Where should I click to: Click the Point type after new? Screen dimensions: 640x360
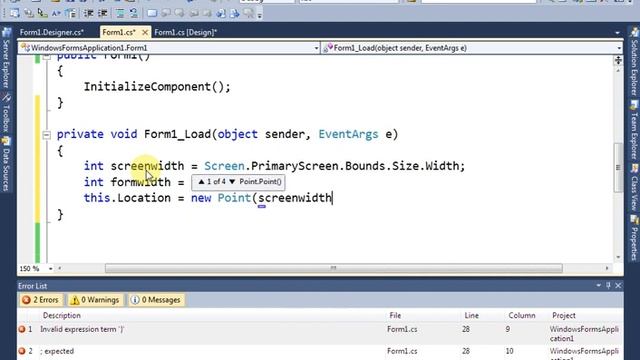pos(234,198)
